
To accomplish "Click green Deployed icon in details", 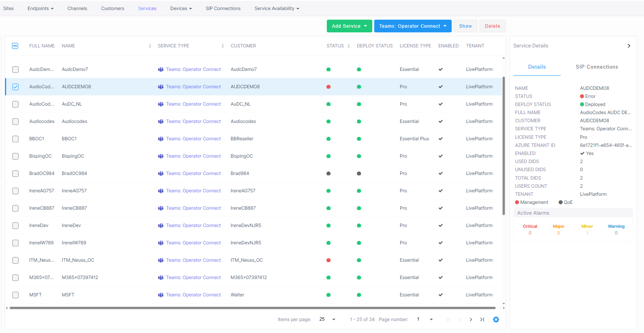I will pos(582,104).
